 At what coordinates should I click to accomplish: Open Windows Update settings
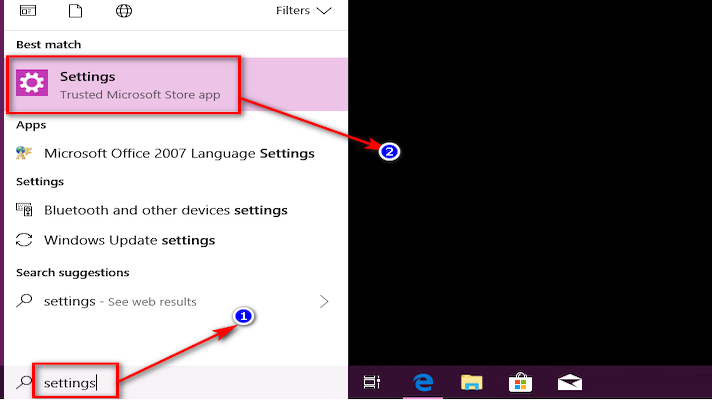point(176,240)
